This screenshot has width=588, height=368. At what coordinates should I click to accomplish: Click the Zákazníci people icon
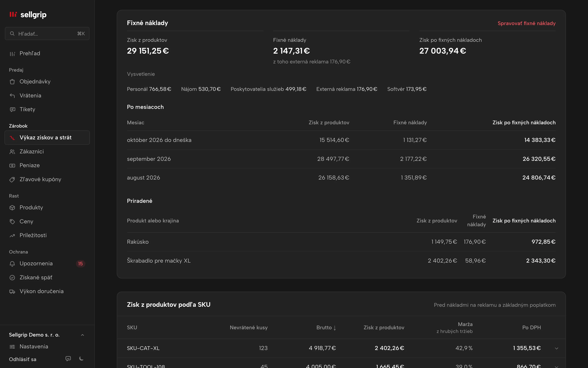pyautogui.click(x=12, y=152)
